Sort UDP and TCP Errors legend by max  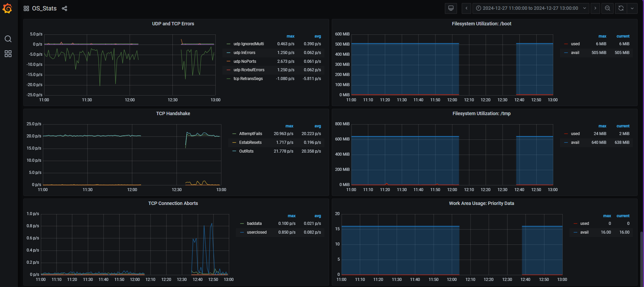tap(290, 36)
